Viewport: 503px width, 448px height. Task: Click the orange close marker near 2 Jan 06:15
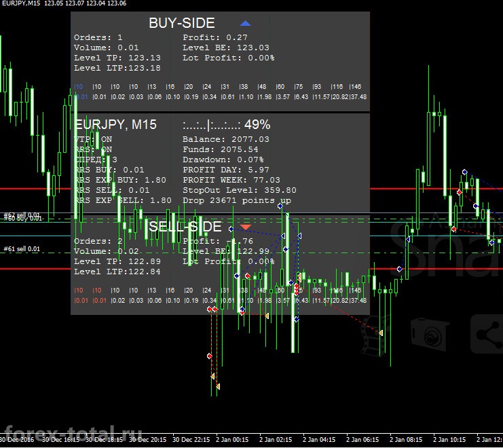click(381, 333)
